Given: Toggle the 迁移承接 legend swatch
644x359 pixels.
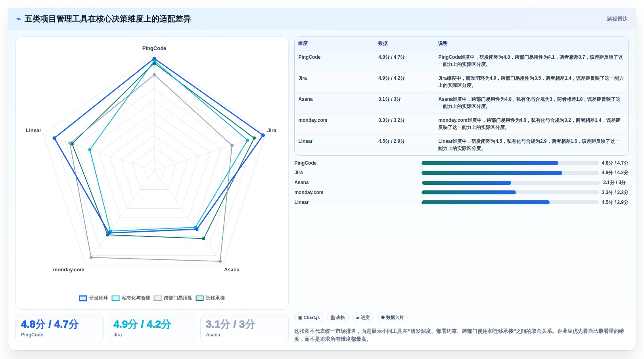Looking at the screenshot, I should (x=199, y=298).
